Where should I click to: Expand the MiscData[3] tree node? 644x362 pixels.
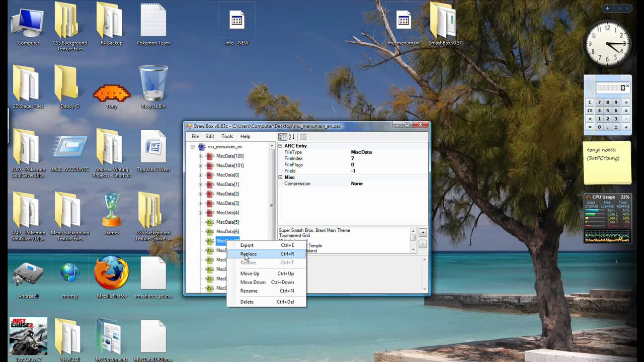(x=200, y=203)
